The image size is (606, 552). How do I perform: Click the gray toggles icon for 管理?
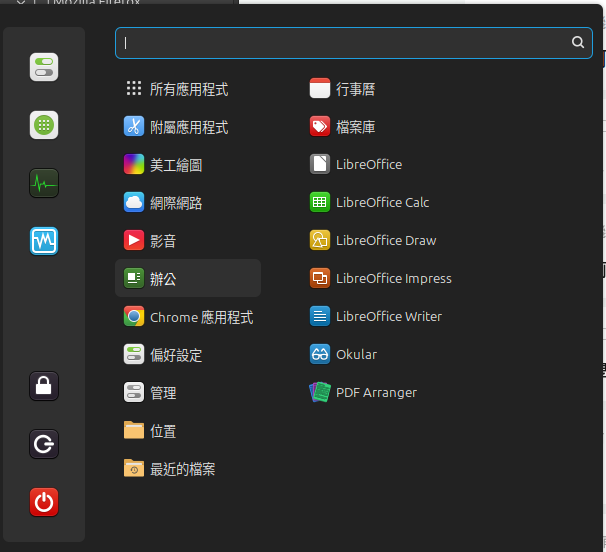(134, 392)
